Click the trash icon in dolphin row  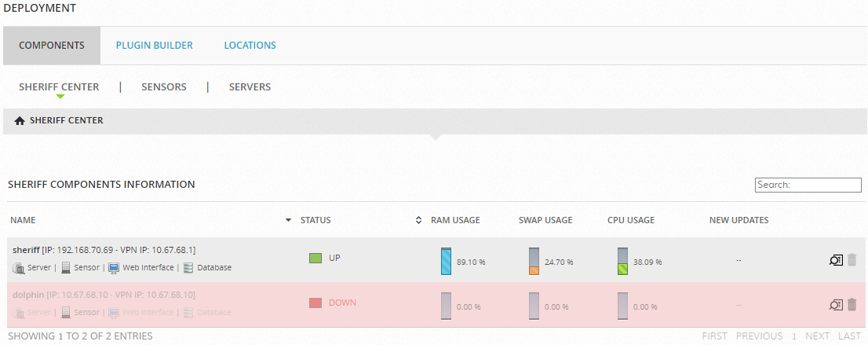(x=852, y=304)
